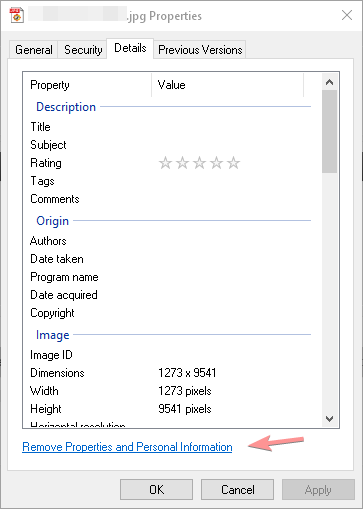The height and width of the screenshot is (509, 363).
Task: Select the Date acquired row
Action: [170, 295]
